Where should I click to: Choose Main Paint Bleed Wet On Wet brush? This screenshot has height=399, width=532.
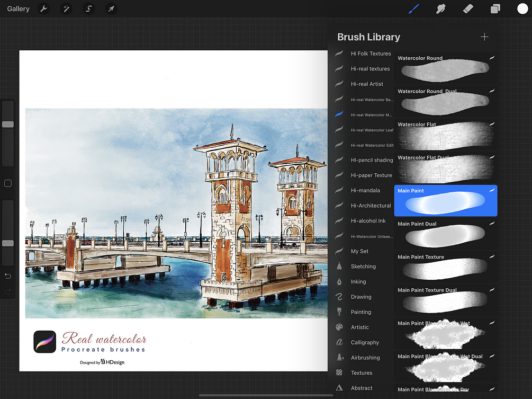point(446,333)
